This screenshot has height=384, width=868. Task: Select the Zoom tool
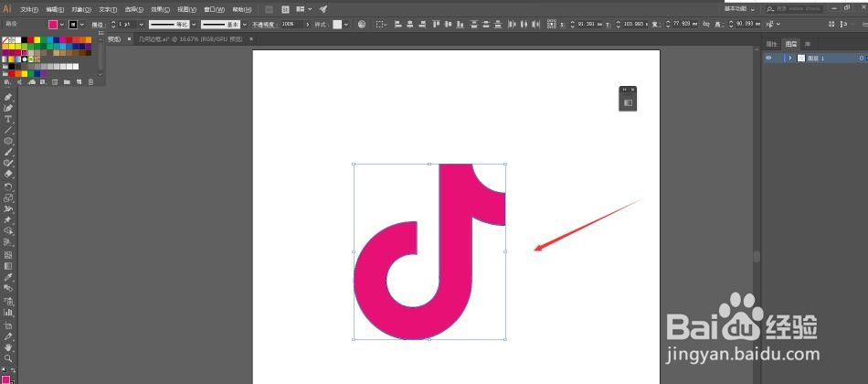click(x=7, y=358)
